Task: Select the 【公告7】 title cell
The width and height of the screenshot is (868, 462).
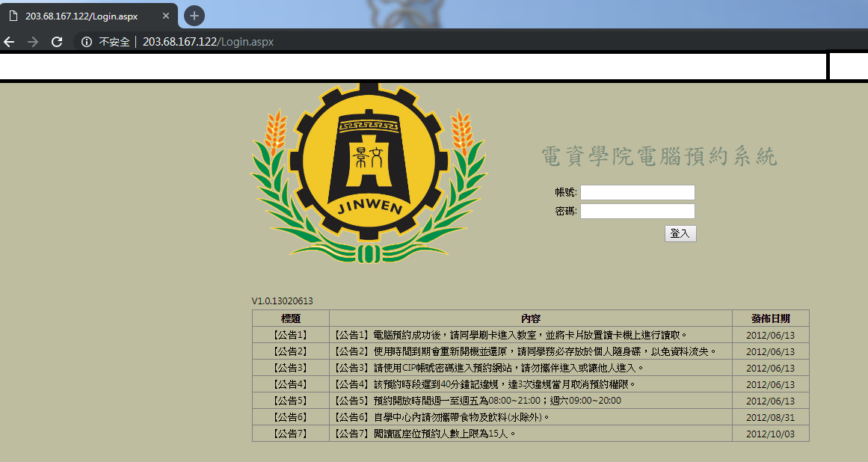Action: [x=291, y=434]
